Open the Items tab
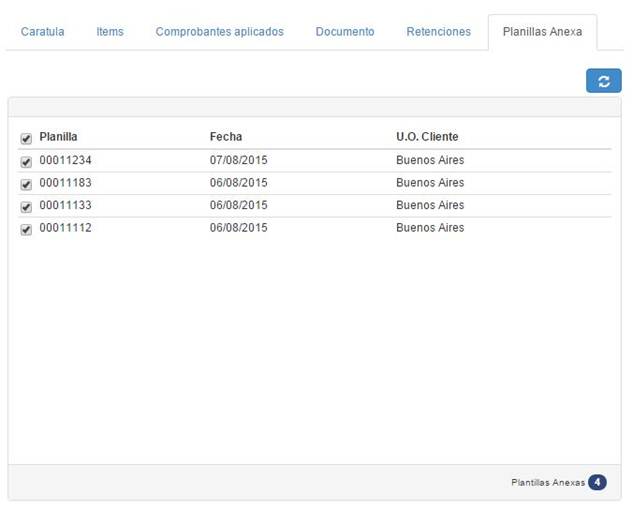This screenshot has height=510, width=633. click(x=110, y=32)
